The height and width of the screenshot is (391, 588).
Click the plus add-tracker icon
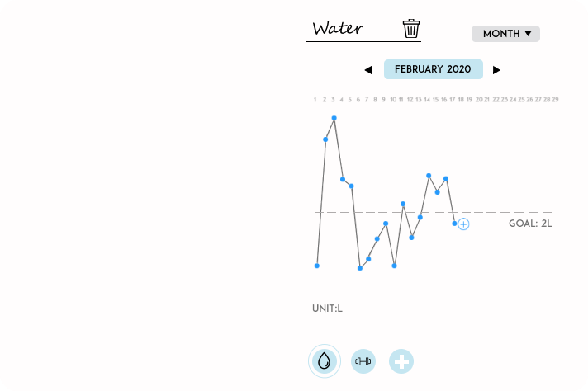coord(401,360)
